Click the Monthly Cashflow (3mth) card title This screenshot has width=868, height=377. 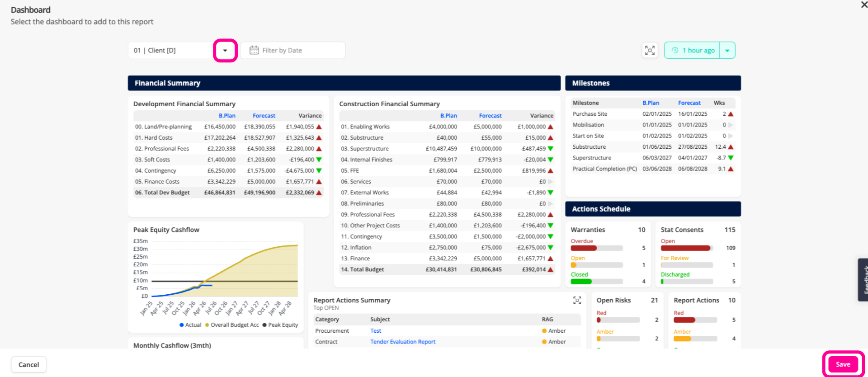click(172, 345)
